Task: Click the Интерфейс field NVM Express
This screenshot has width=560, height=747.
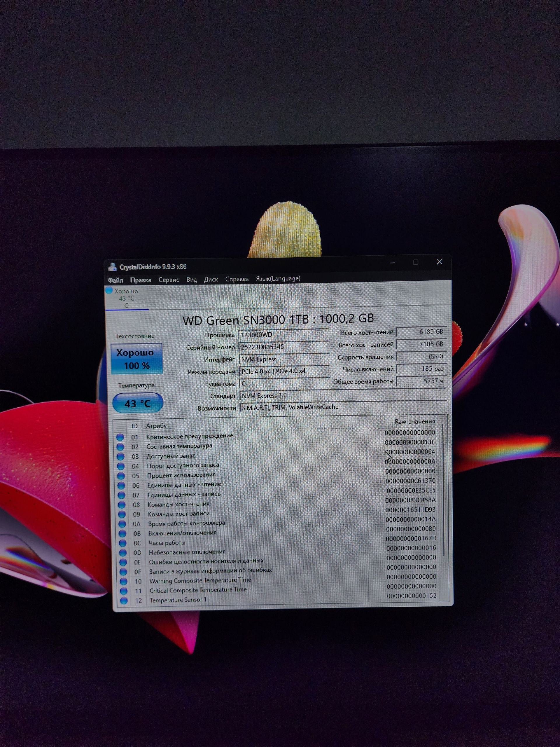Action: coord(283,359)
